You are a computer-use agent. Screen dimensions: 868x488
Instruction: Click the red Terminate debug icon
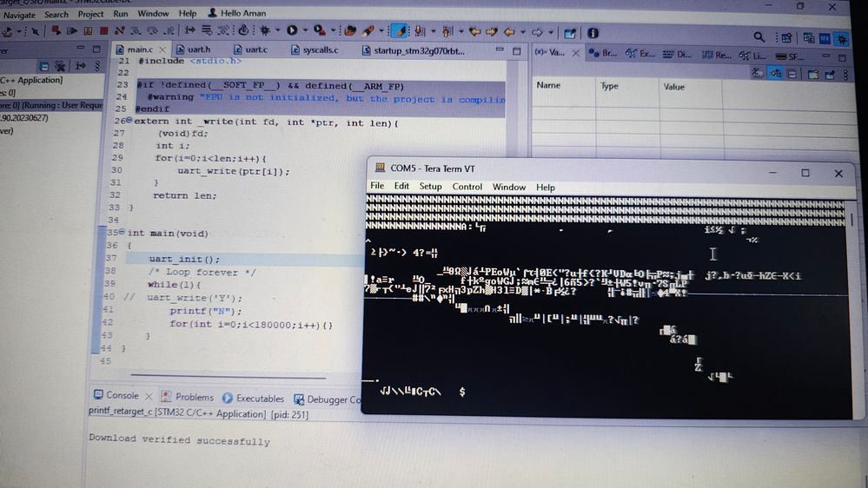[103, 31]
